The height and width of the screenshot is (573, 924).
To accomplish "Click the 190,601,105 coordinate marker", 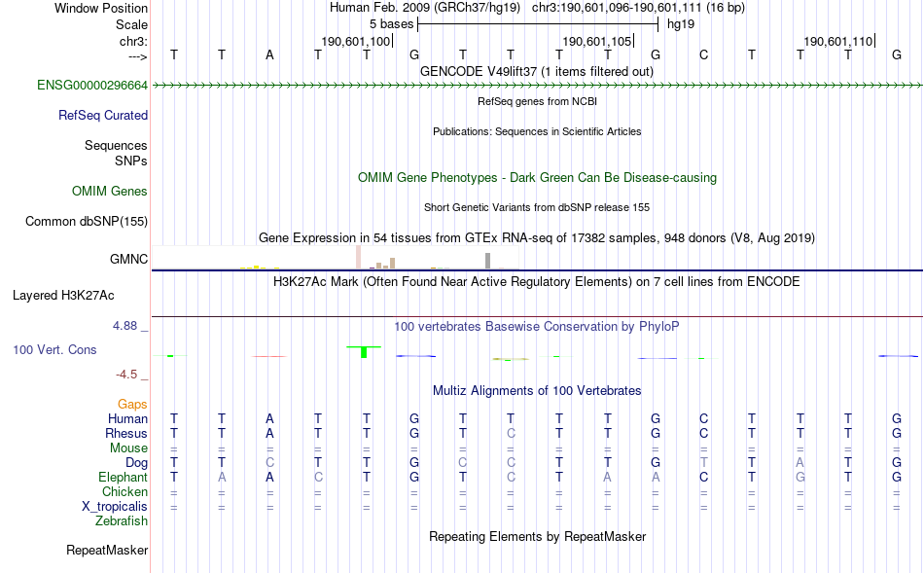I will 597,41.
